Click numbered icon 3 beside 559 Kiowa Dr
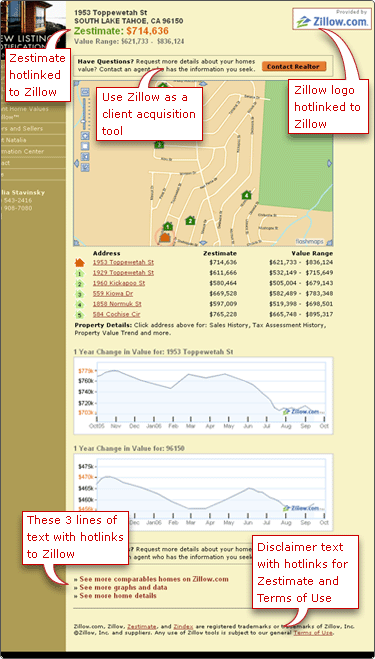Viewport: 375px width, 659px height. (x=80, y=294)
